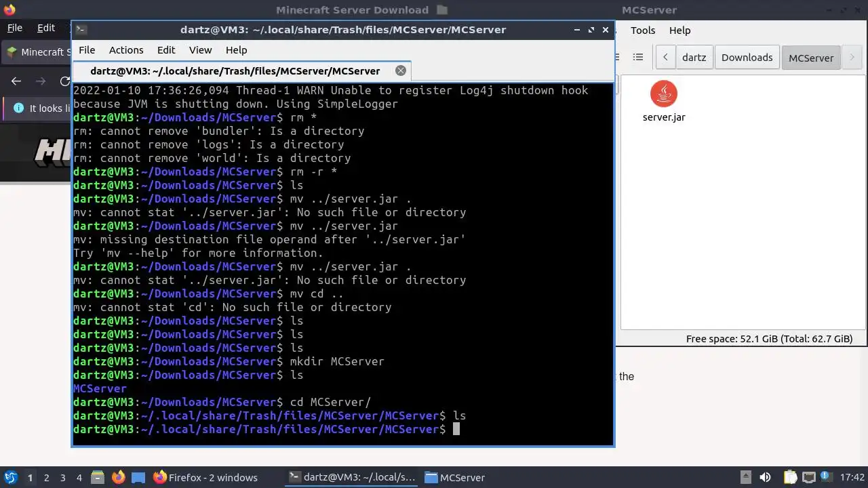
Task: Click the 17:42 clock in the taskbar
Action: (x=852, y=478)
